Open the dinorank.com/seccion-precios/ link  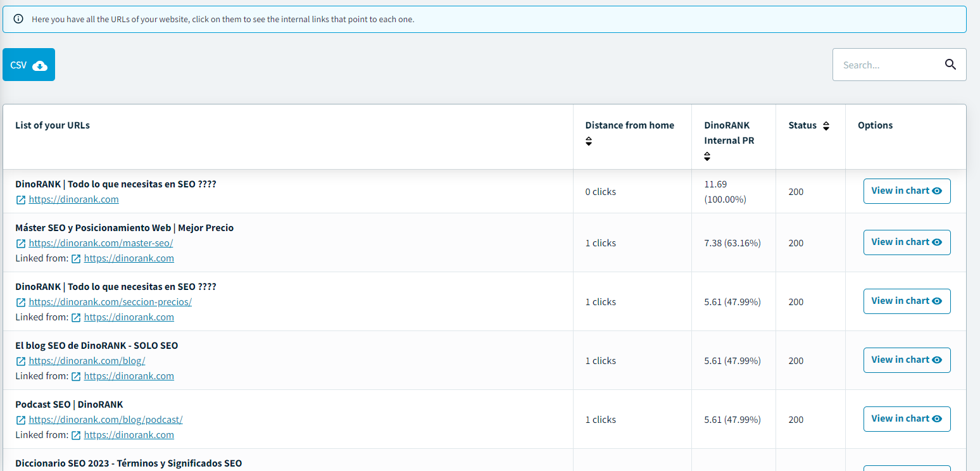click(110, 302)
